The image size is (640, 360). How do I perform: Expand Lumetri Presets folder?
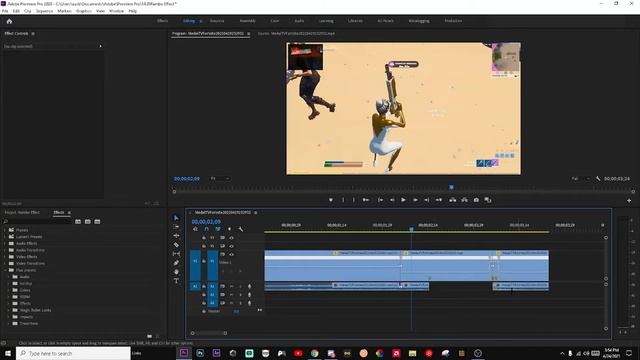tap(5, 237)
